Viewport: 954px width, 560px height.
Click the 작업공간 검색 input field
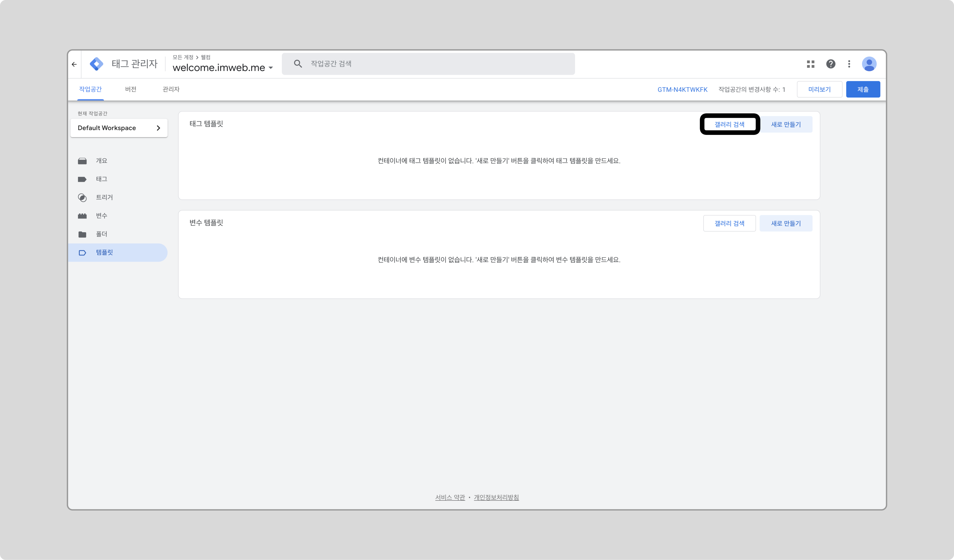[x=428, y=64]
